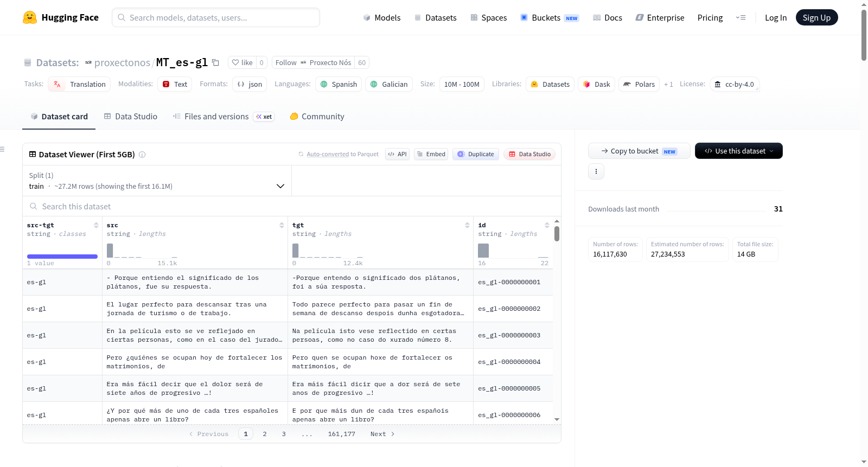The height and width of the screenshot is (467, 868).
Task: Open the Docs page
Action: click(x=608, y=17)
